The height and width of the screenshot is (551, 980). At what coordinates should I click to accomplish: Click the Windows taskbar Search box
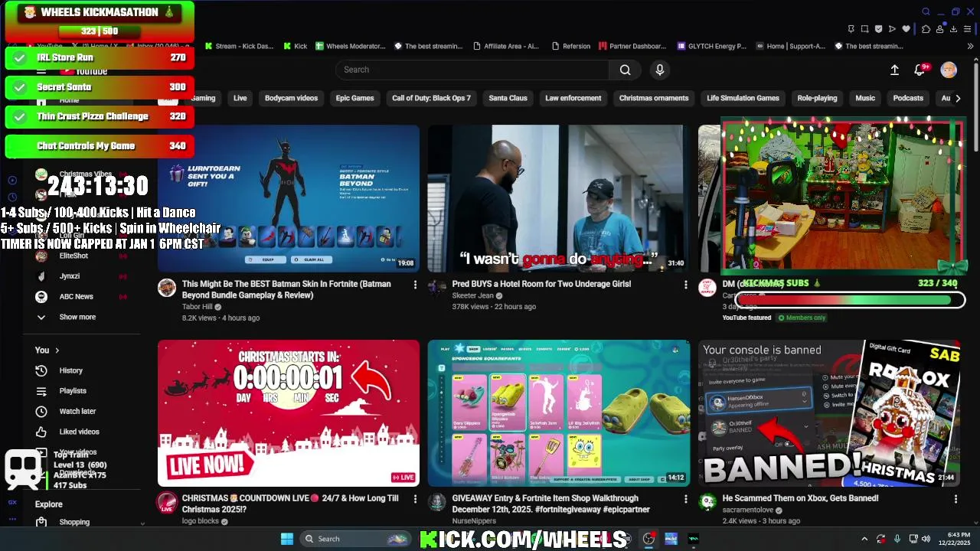click(355, 539)
